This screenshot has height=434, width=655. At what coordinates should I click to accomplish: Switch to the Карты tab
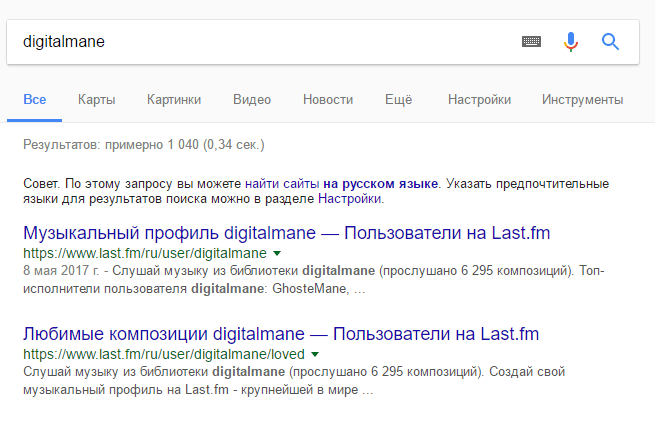(x=96, y=100)
